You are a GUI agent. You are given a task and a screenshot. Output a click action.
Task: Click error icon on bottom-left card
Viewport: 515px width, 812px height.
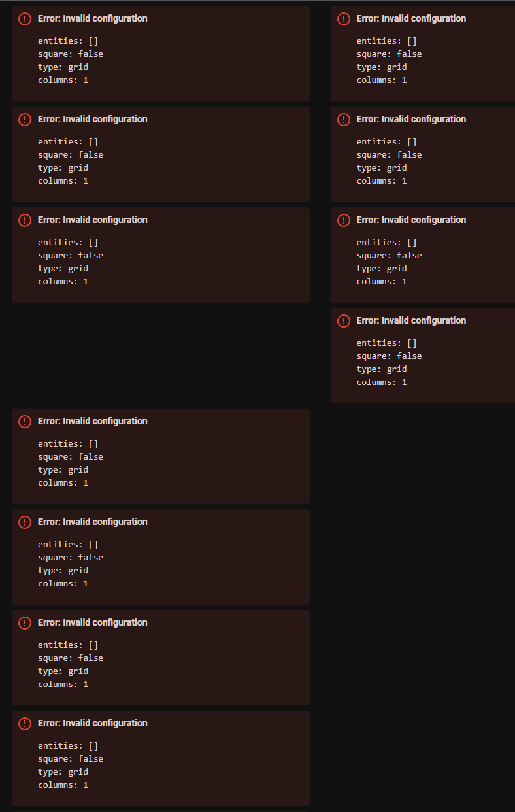click(x=25, y=724)
